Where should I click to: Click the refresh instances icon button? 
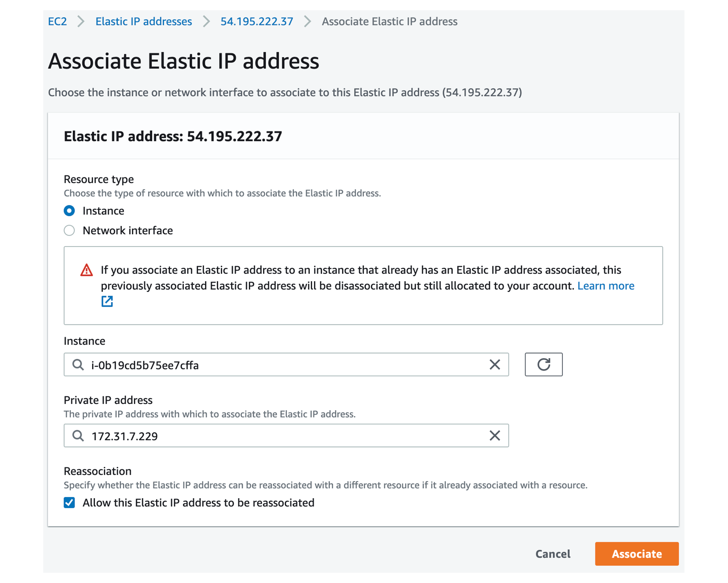543,364
